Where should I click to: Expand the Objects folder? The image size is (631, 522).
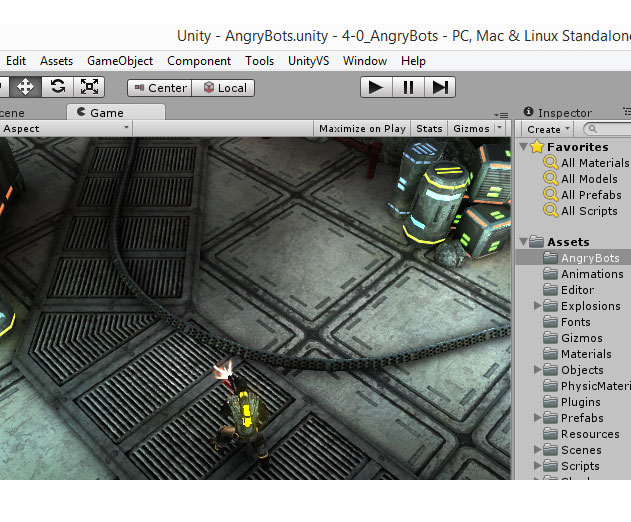(537, 369)
